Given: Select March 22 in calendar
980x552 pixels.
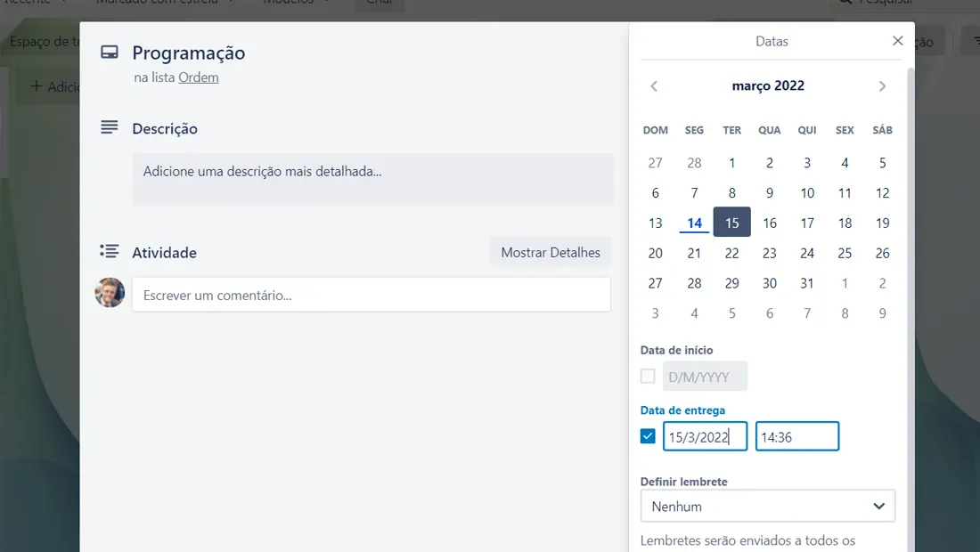Looking at the screenshot, I should click(731, 253).
